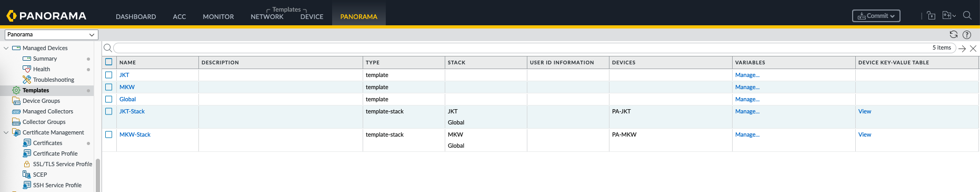Open the NETWORK templates tab
This screenshot has width=980, height=192.
tap(267, 17)
